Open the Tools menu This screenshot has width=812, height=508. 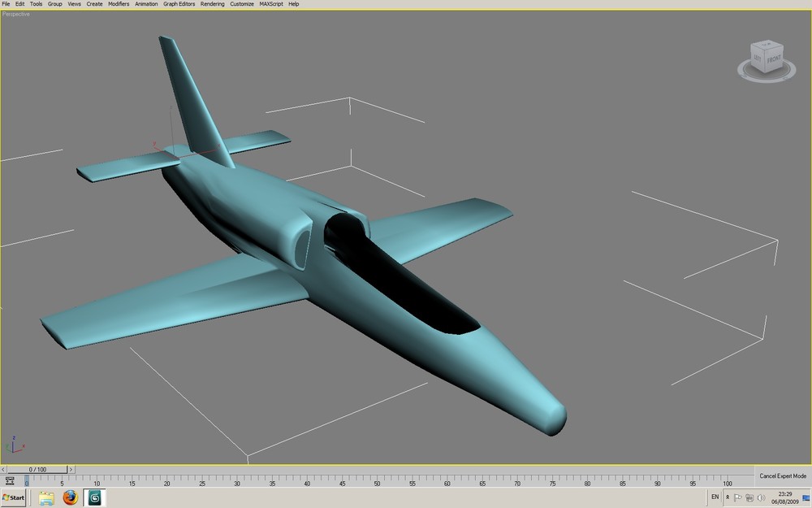click(37, 3)
